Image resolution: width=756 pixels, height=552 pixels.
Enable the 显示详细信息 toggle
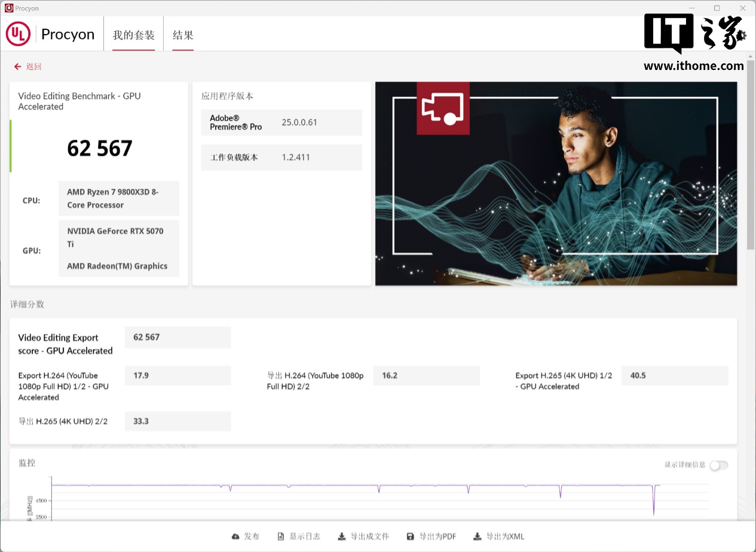718,465
